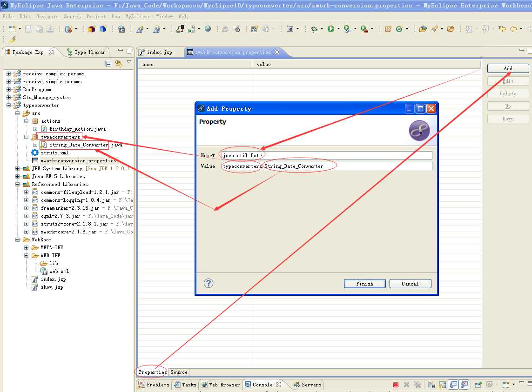Image resolution: width=532 pixels, height=392 pixels.
Task: Click Link with Editor icon in Package Explorer
Action: (x=118, y=64)
